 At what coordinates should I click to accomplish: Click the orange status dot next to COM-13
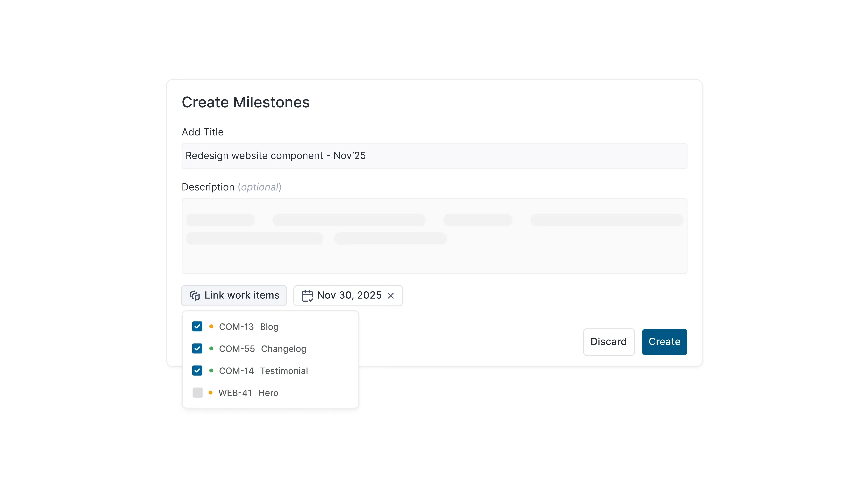211,326
